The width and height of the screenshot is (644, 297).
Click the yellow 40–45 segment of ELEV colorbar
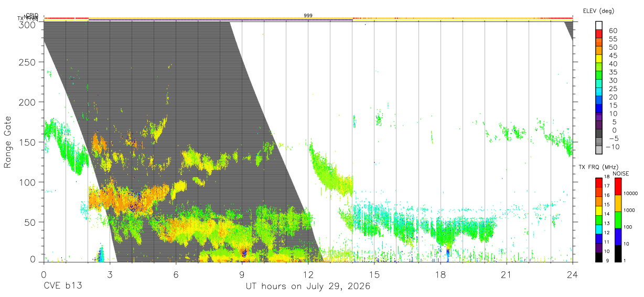click(599, 59)
